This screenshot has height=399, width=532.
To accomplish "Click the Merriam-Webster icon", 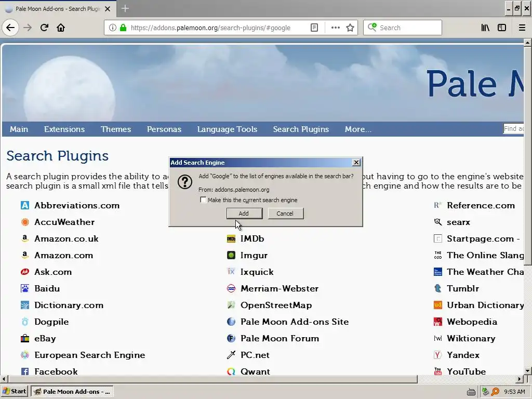I will 231,288.
